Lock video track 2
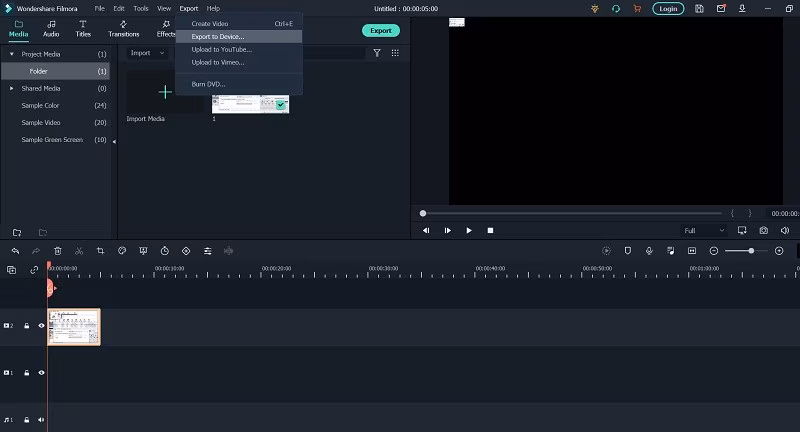 click(x=27, y=325)
